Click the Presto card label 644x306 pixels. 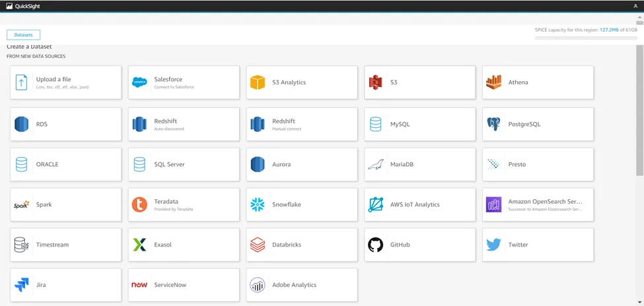point(517,164)
